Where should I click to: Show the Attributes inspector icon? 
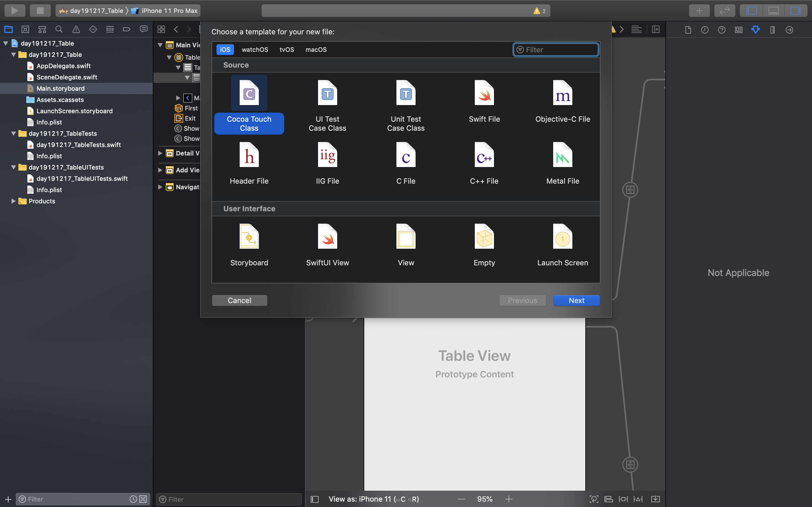tap(755, 30)
